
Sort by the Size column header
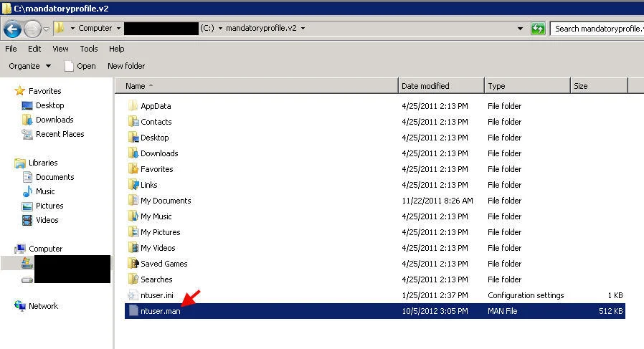[600, 86]
